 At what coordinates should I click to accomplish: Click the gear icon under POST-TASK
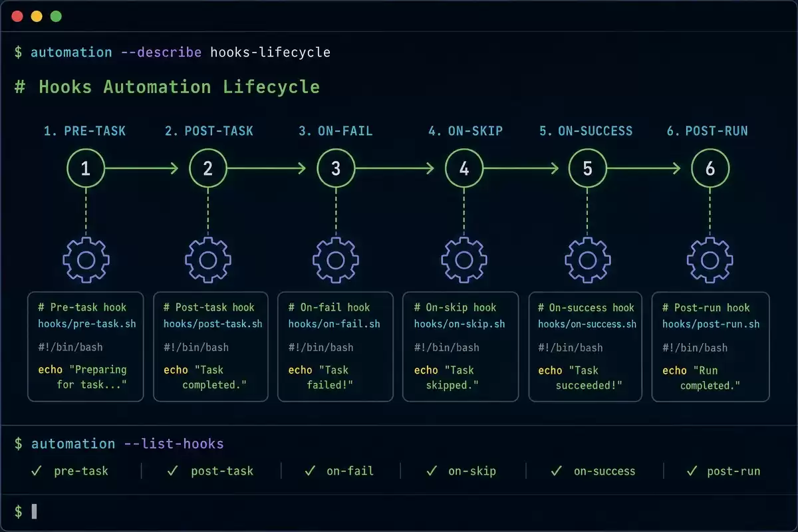tap(208, 260)
